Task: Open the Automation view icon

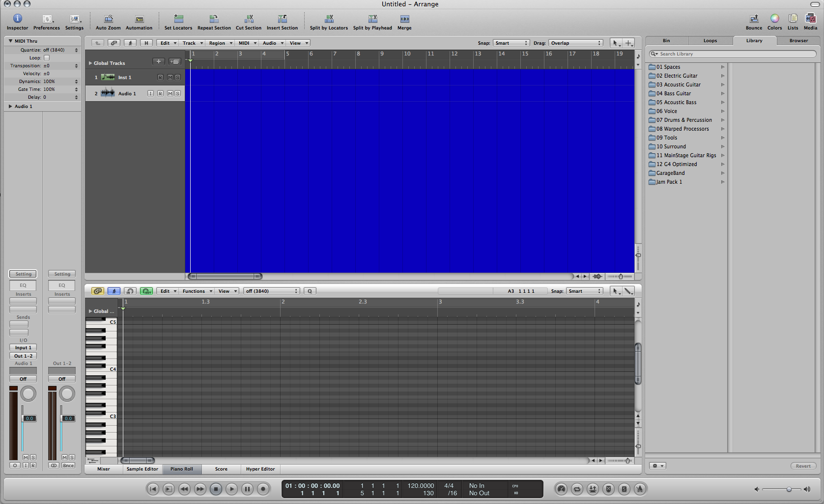Action: click(139, 19)
